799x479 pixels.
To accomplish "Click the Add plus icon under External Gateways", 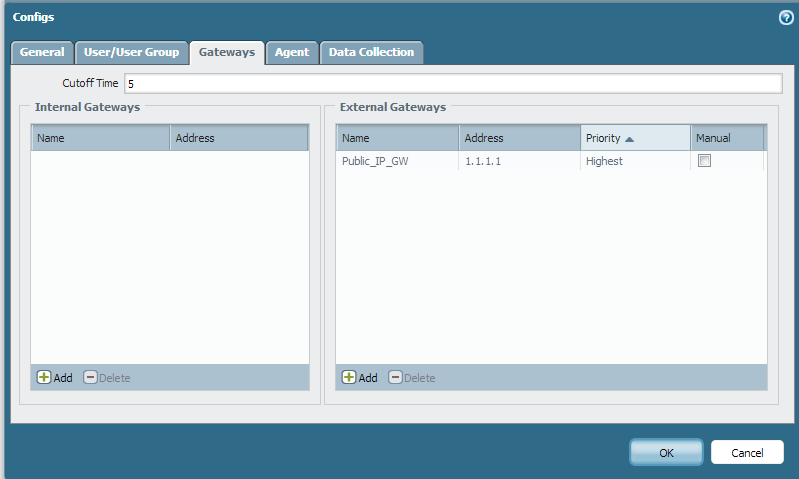I will 349,378.
